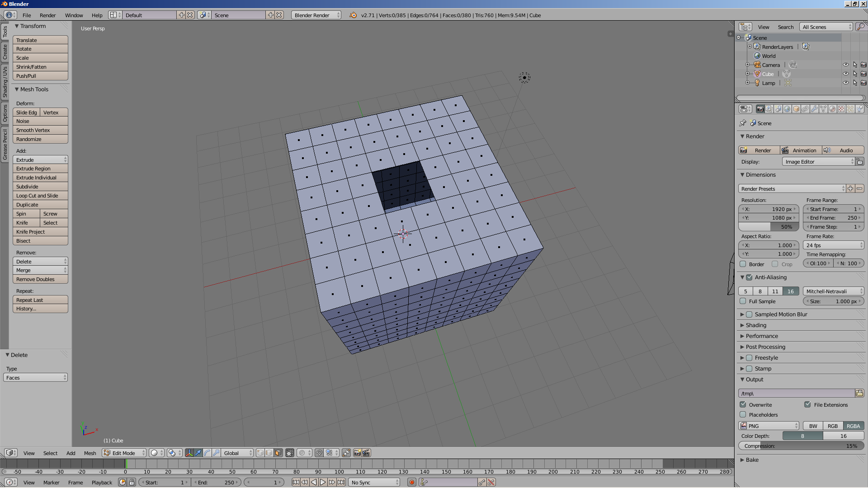Click the play animation button in timeline

pos(323,483)
